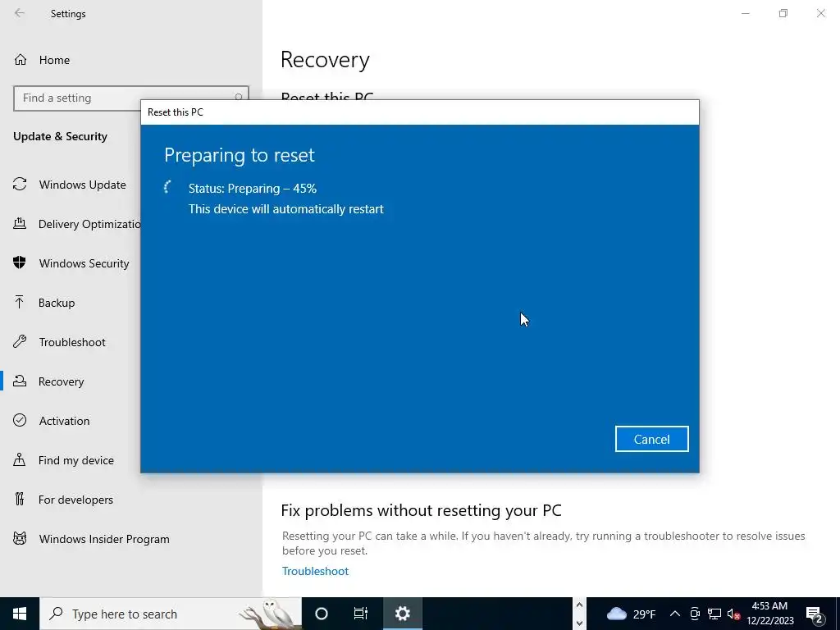The image size is (840, 630).
Task: Restore down the Settings window
Action: point(783,13)
